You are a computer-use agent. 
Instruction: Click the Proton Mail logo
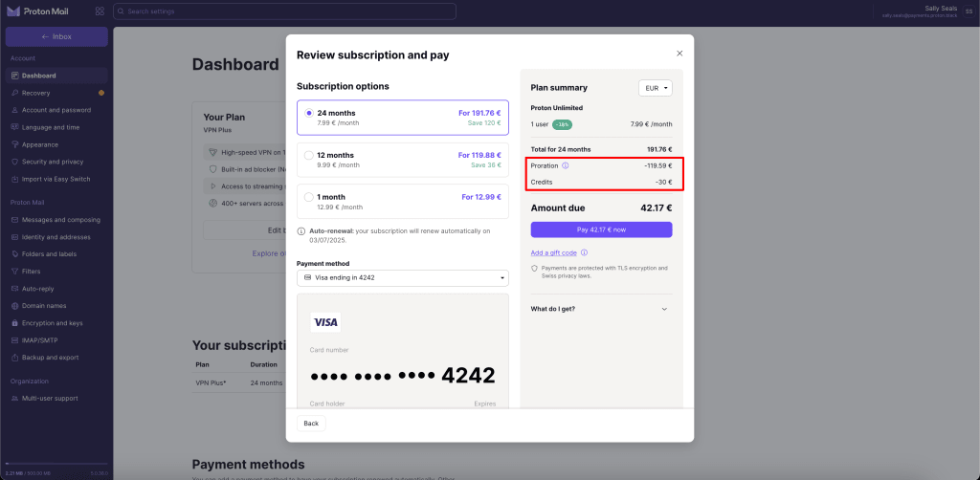pos(37,11)
